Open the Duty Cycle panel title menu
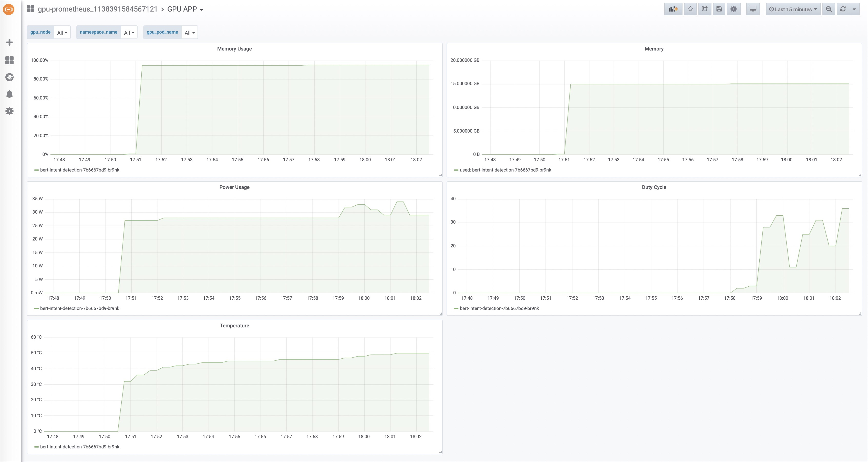This screenshot has width=868, height=462. (x=654, y=187)
